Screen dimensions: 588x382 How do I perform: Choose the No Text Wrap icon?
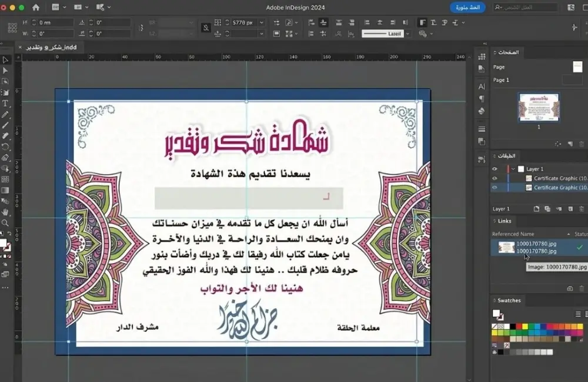(x=422, y=22)
